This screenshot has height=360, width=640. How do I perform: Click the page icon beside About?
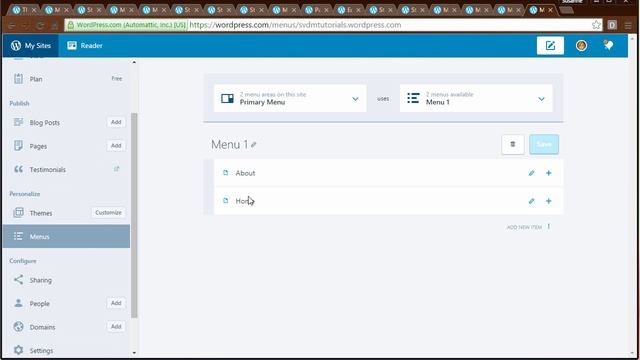click(225, 173)
